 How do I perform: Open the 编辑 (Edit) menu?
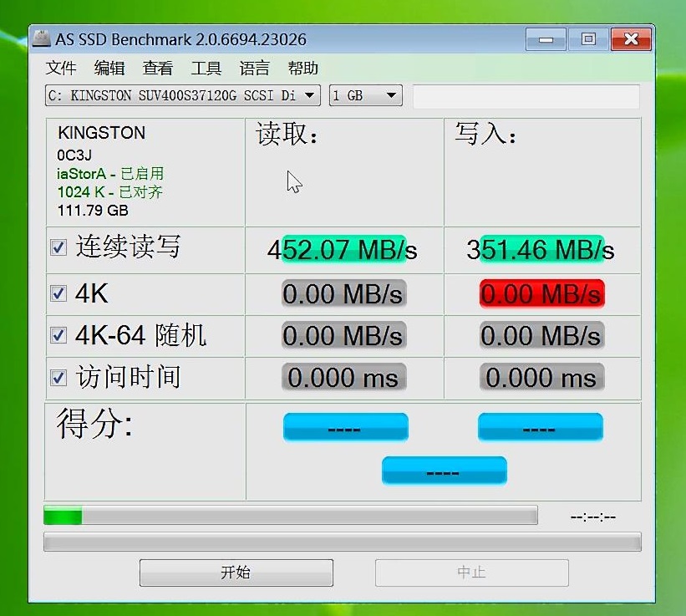109,68
